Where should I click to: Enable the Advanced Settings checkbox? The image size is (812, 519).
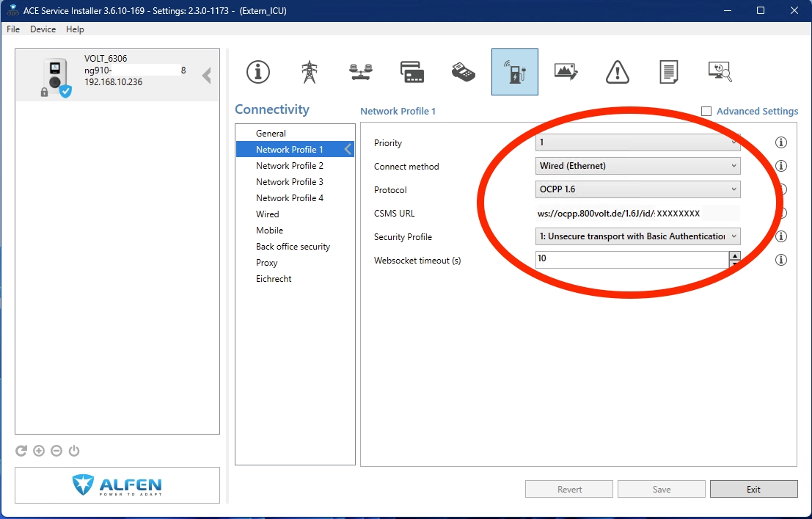tap(706, 112)
